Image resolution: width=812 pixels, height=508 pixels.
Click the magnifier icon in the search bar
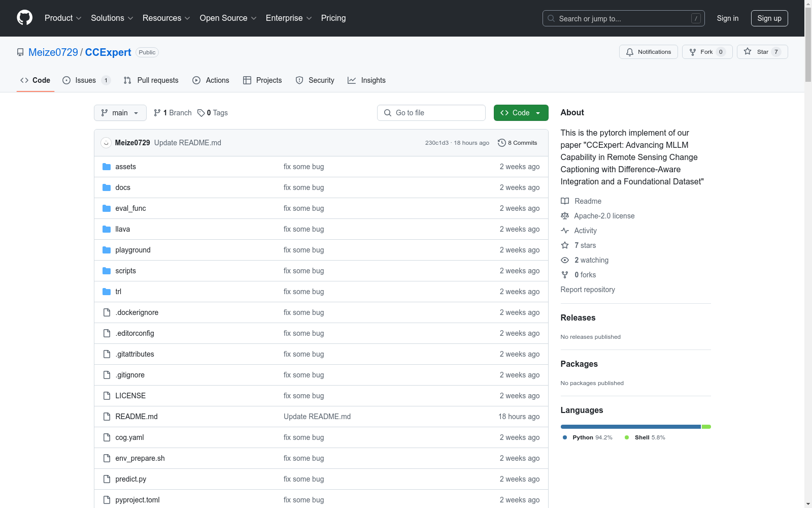551,18
